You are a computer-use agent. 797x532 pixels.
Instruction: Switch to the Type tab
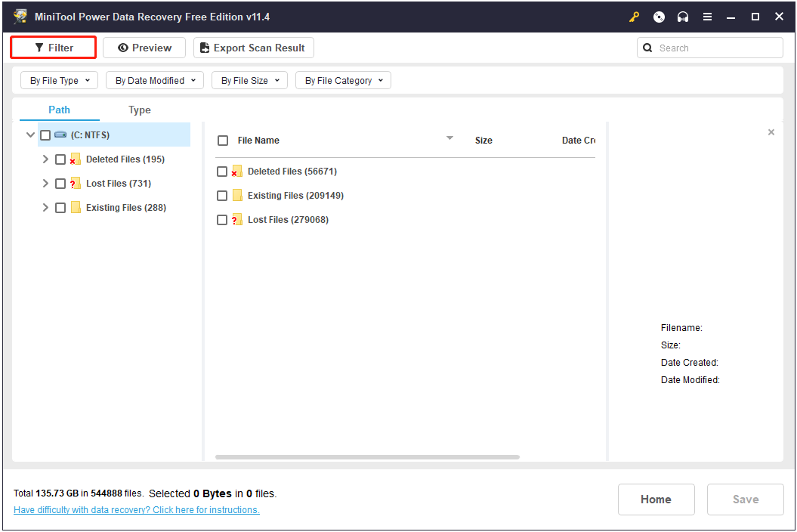[139, 110]
